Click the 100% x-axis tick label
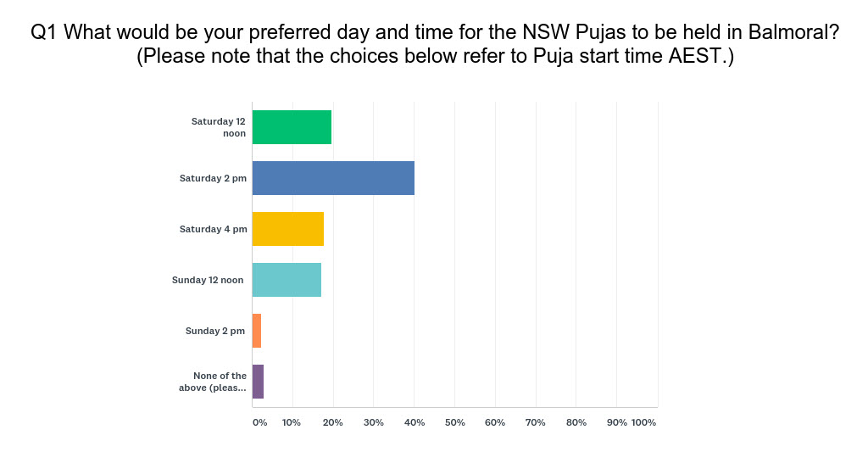The height and width of the screenshot is (452, 868). (644, 422)
